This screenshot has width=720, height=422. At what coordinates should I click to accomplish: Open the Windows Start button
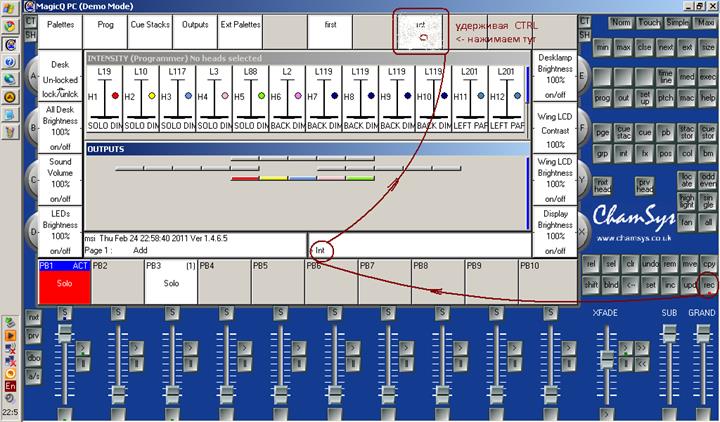(x=10, y=8)
